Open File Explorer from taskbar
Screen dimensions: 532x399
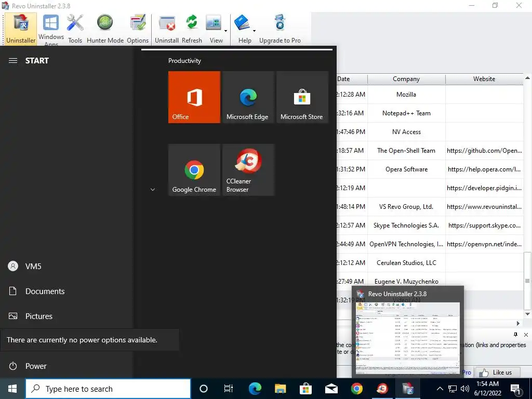coord(280,389)
